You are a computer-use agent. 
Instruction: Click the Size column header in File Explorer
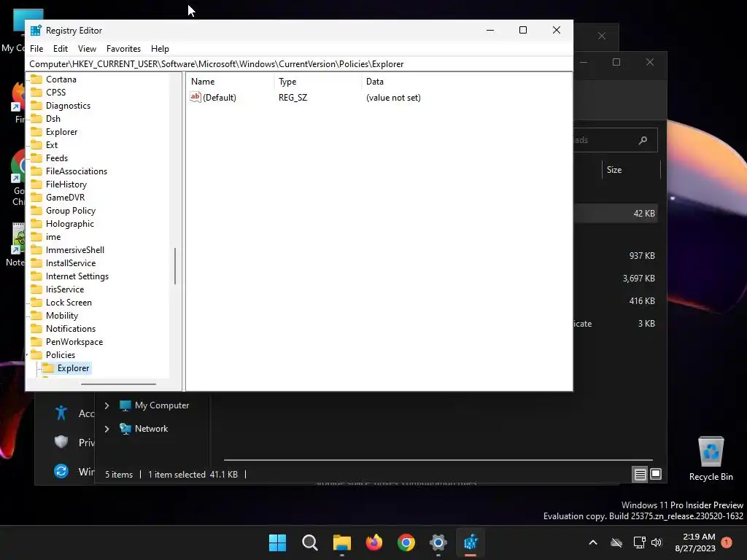[614, 169]
